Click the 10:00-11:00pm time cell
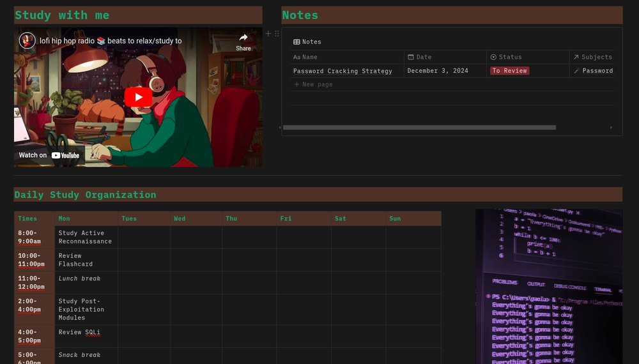639x364 pixels. [x=35, y=260]
